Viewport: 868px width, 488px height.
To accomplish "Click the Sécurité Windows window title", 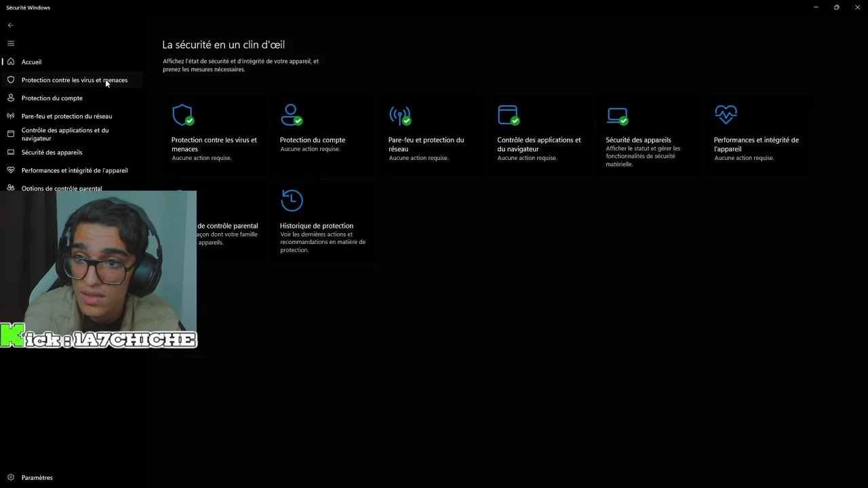I will click(28, 7).
